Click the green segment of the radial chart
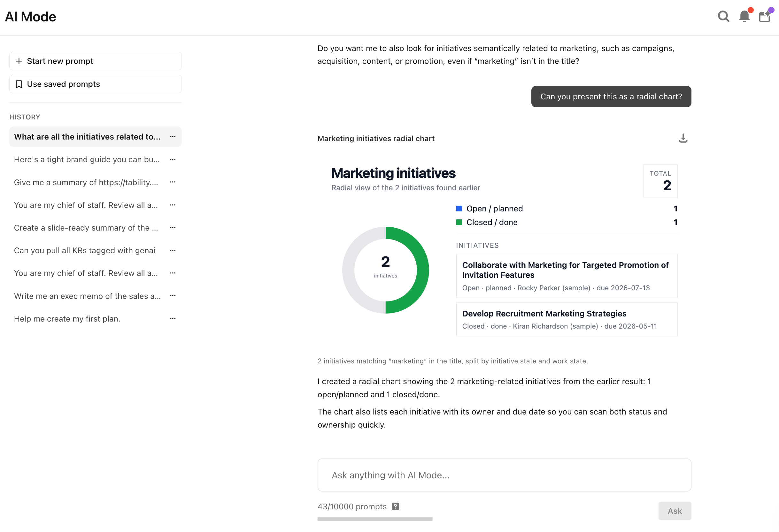Screen dimensions: 779x532 422,270
